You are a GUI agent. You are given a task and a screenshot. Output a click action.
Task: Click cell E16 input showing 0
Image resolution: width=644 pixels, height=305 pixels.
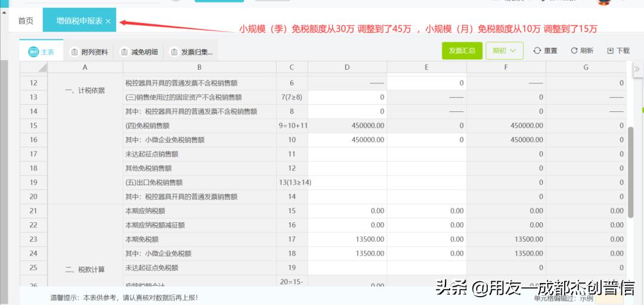[x=427, y=140]
